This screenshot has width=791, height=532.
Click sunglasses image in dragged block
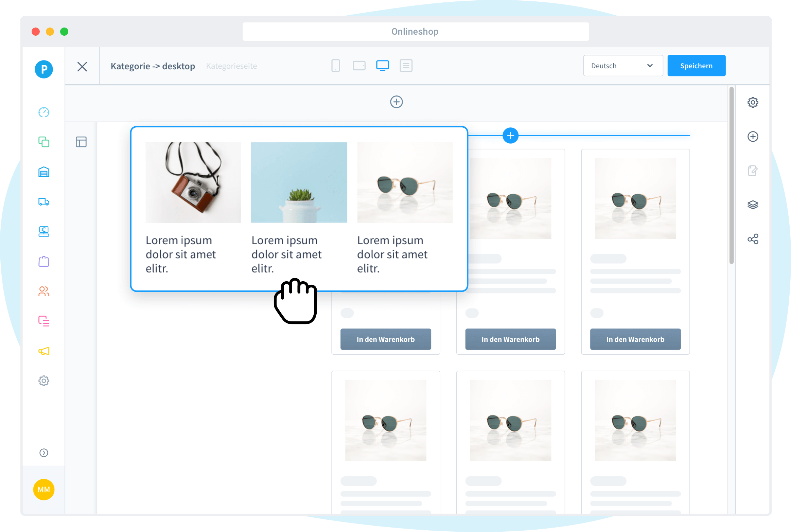click(x=405, y=182)
